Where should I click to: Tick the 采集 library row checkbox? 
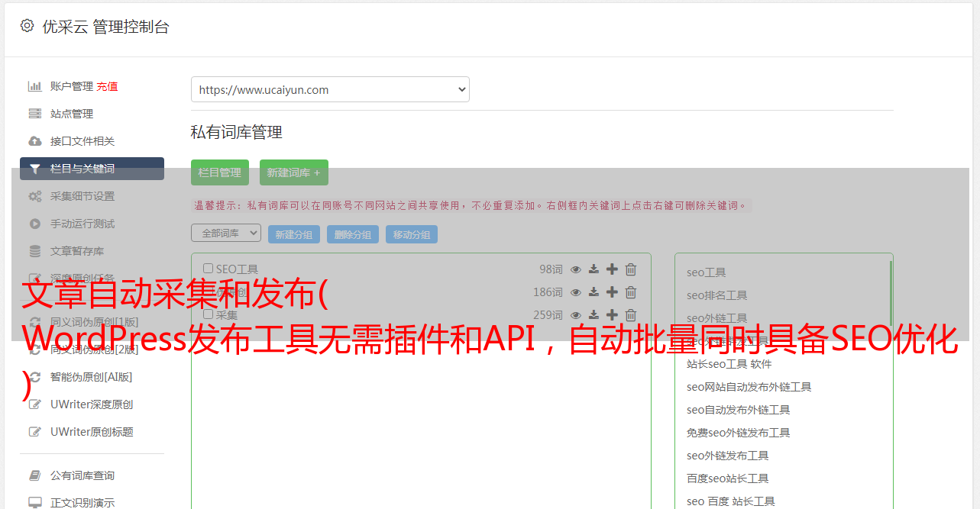point(208,314)
